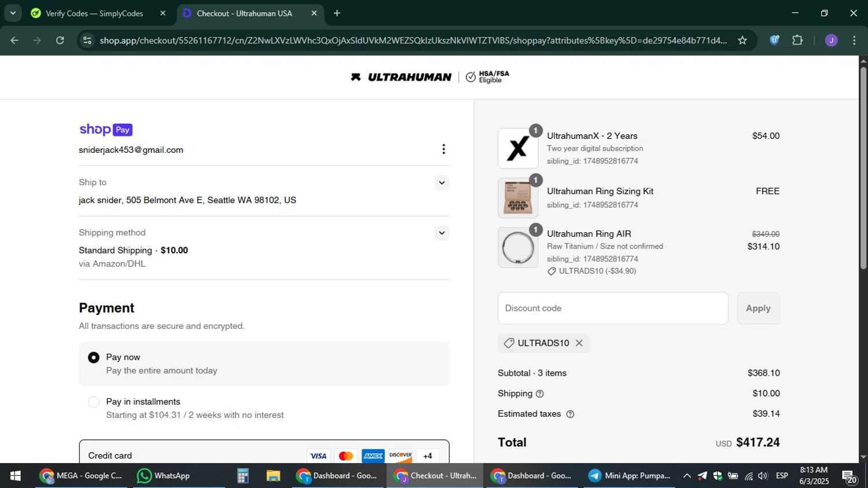Select the Pay in installments option
The width and height of the screenshot is (868, 488).
pyautogui.click(x=94, y=402)
